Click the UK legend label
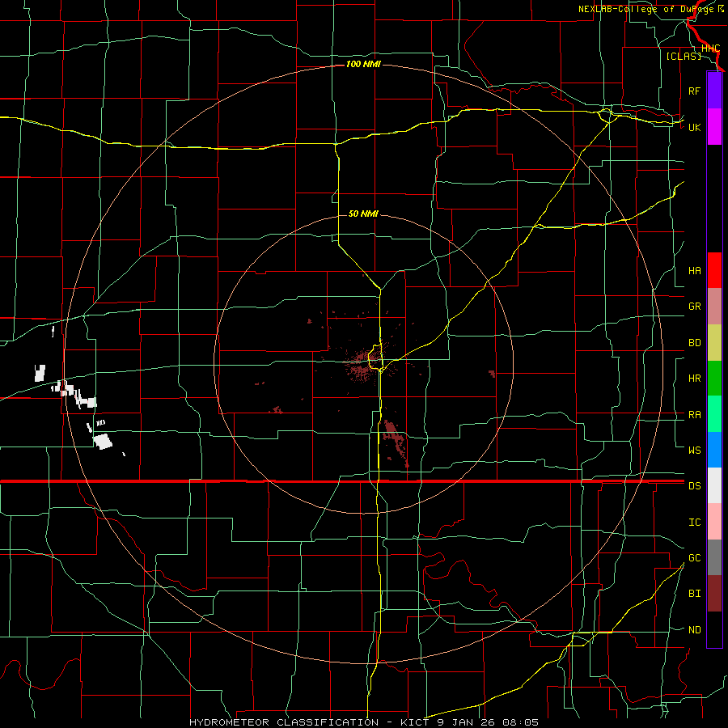 click(694, 127)
